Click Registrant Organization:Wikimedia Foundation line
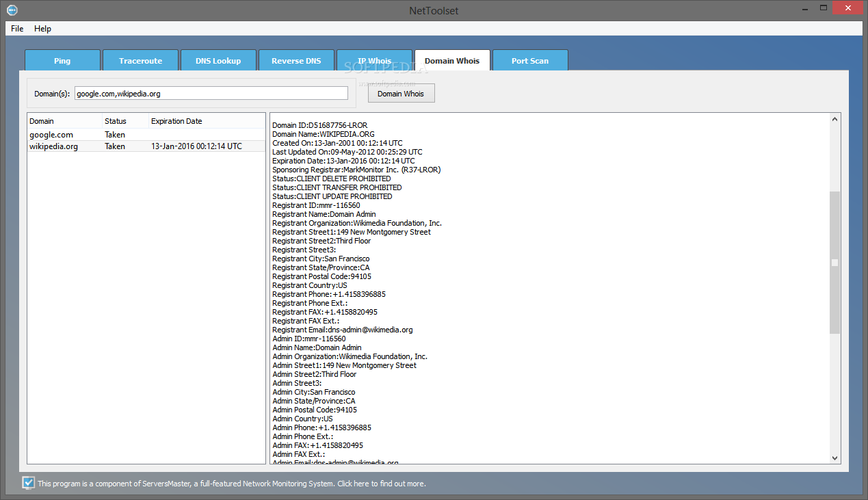868x500 pixels. tap(357, 223)
